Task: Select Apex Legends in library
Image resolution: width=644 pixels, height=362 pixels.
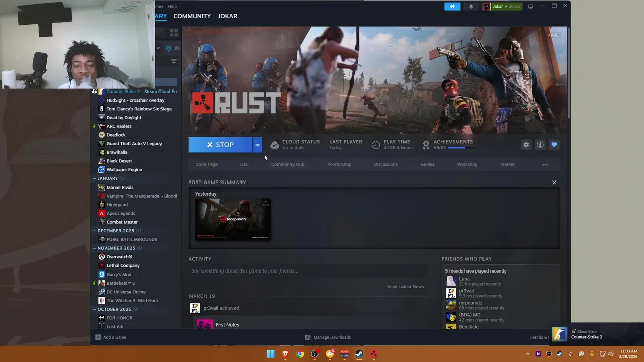Action: [x=121, y=213]
